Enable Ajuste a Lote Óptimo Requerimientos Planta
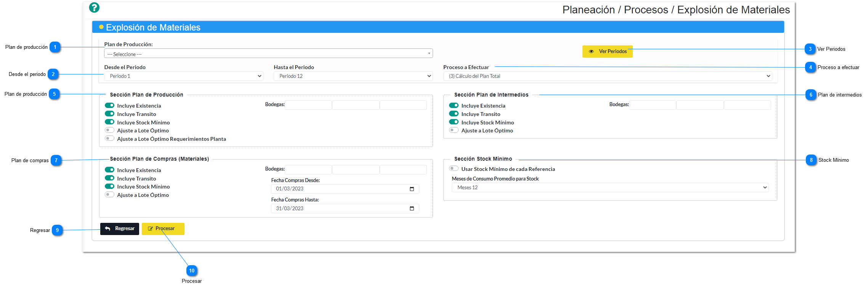Viewport: 868px width, 290px height. click(x=110, y=139)
